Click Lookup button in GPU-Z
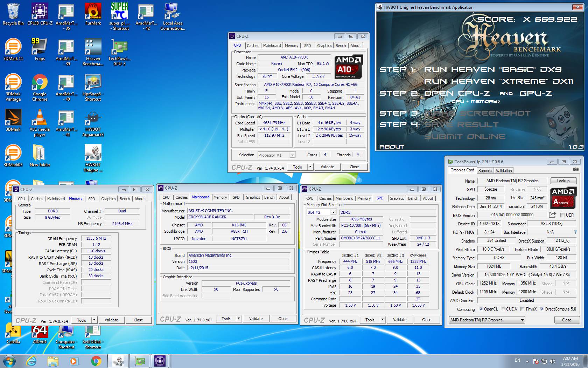Viewport: 588px width, 368px height. [x=563, y=181]
